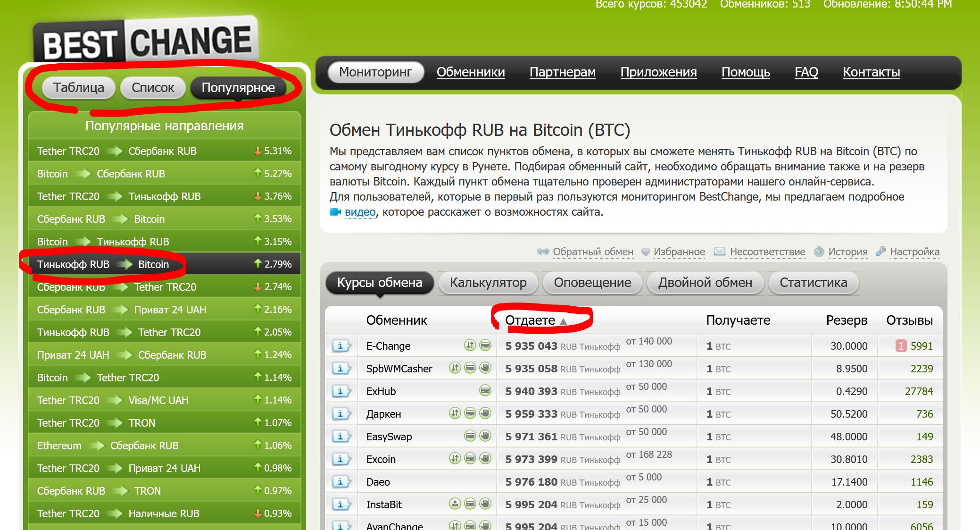Click the envelope icon beside Несоответствие

(720, 251)
